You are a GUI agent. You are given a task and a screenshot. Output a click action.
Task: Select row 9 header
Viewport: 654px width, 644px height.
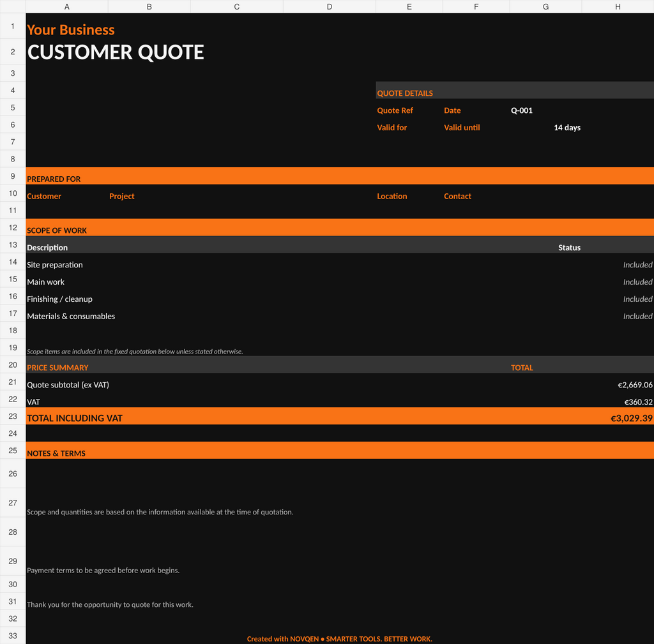click(13, 176)
